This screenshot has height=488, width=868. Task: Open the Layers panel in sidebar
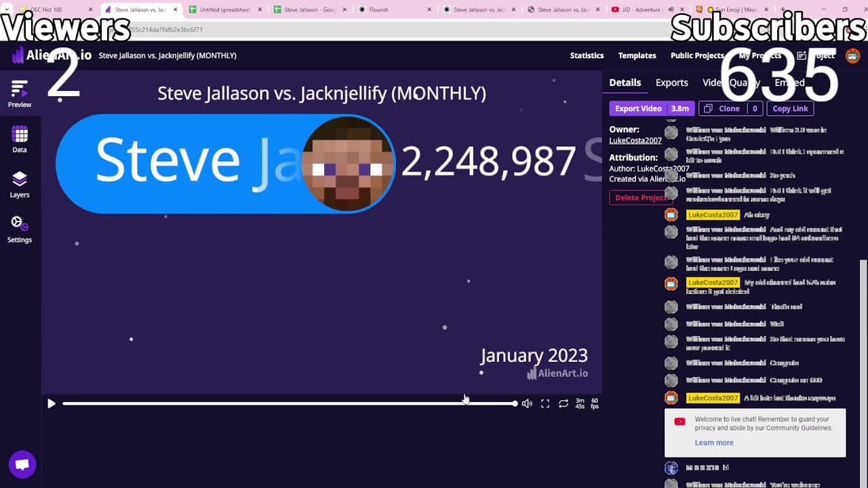pyautogui.click(x=20, y=184)
